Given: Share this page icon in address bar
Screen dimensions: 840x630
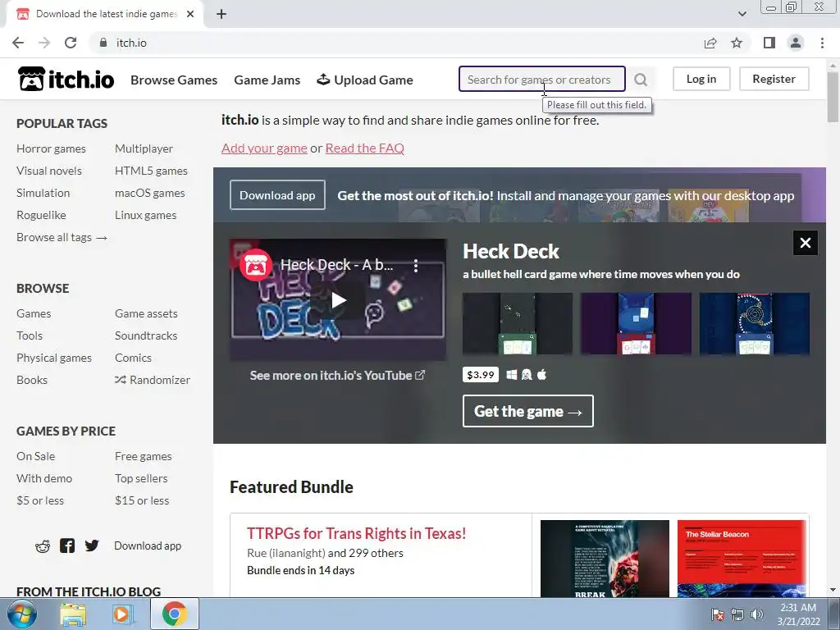Looking at the screenshot, I should [710, 43].
